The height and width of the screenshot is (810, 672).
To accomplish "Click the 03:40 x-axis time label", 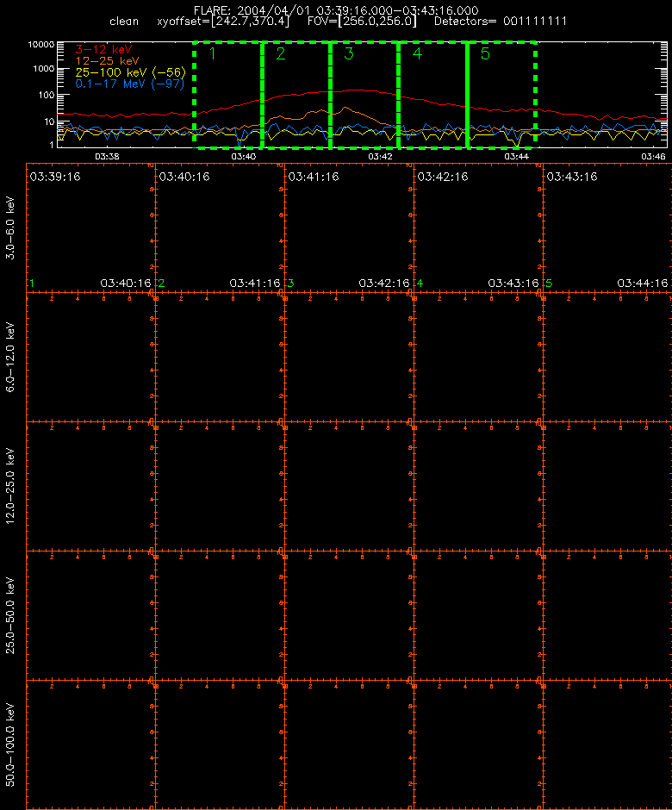I will (243, 157).
